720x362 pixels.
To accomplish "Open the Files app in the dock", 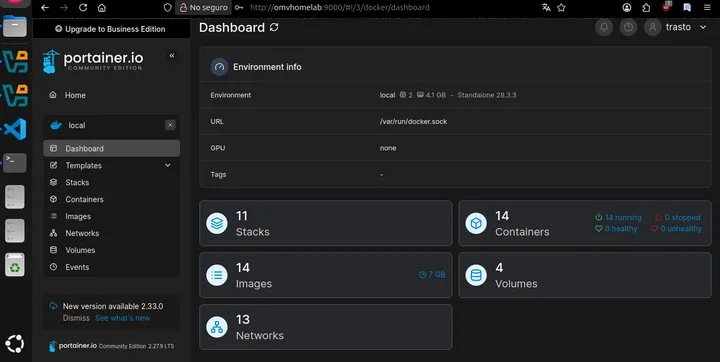I will click(15, 26).
